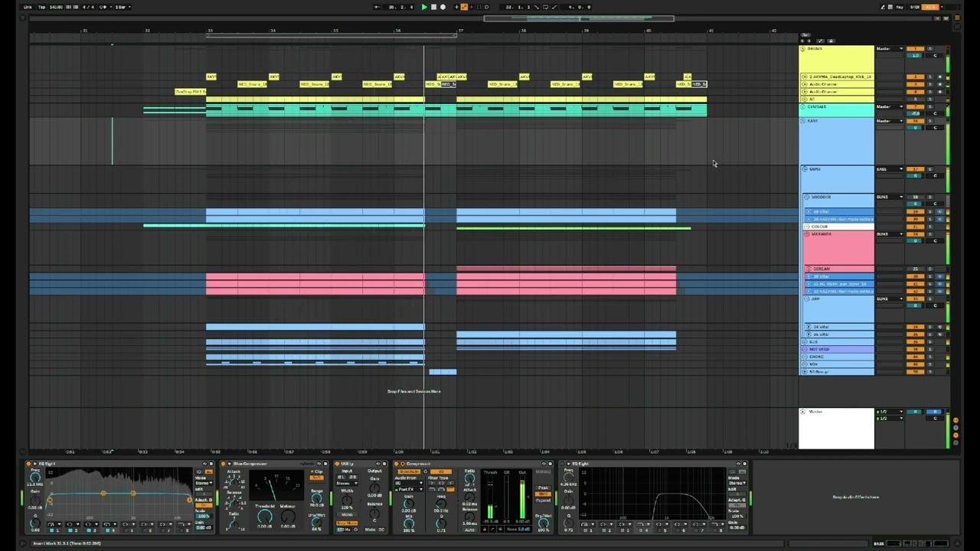This screenshot has width=980, height=551.
Task: Select the Master track header
Action: tap(837, 429)
